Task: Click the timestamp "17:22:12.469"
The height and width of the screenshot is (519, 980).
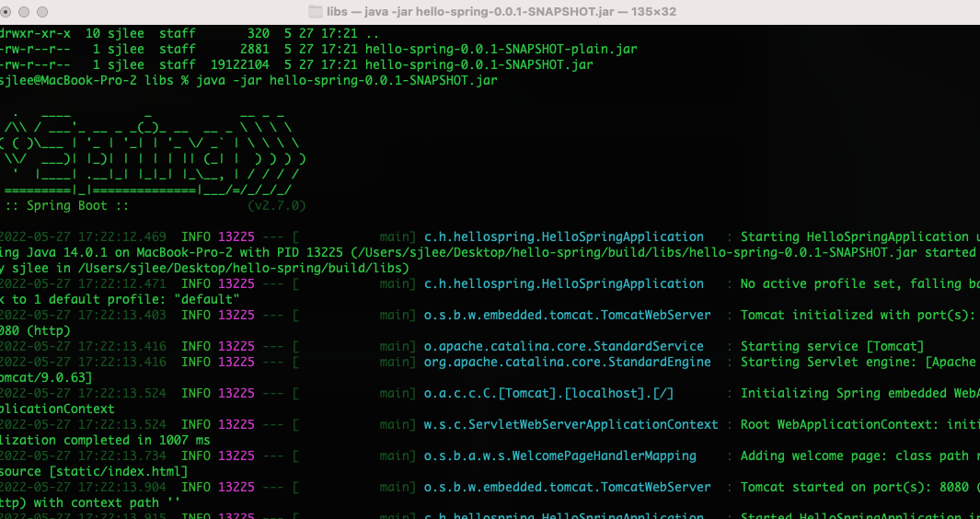Action: point(122,237)
